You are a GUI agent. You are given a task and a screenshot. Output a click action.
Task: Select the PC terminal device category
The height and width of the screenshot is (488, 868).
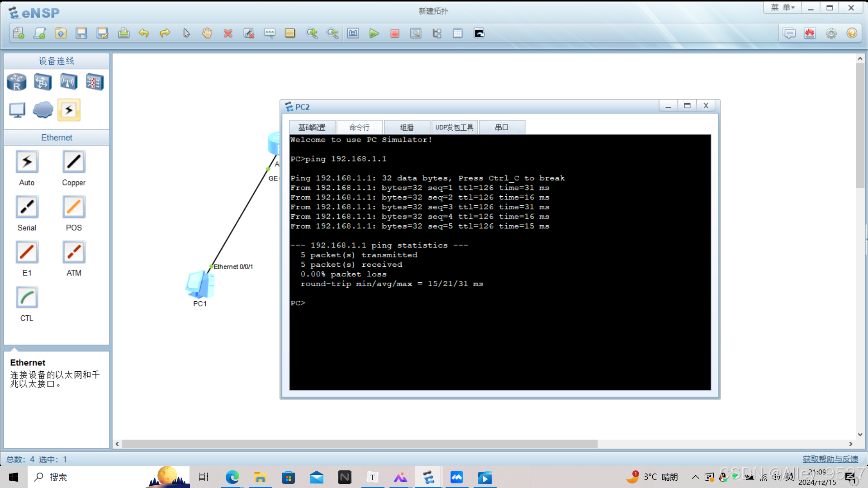17,110
